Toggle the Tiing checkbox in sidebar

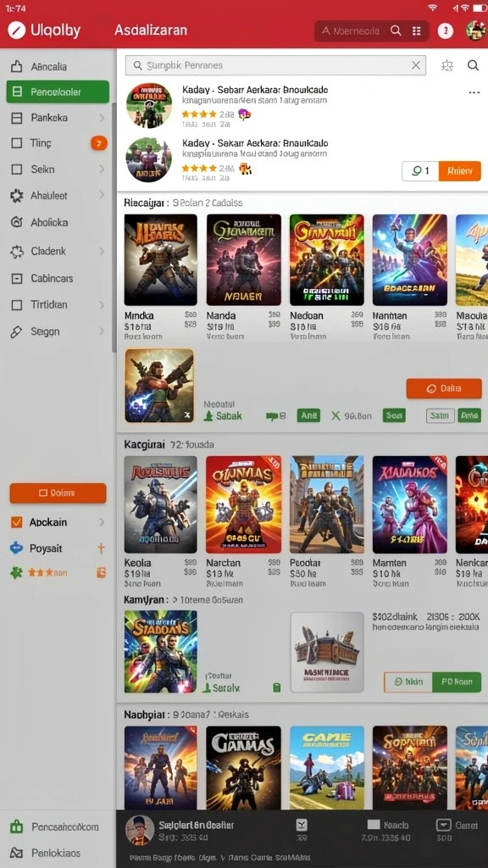click(x=17, y=143)
